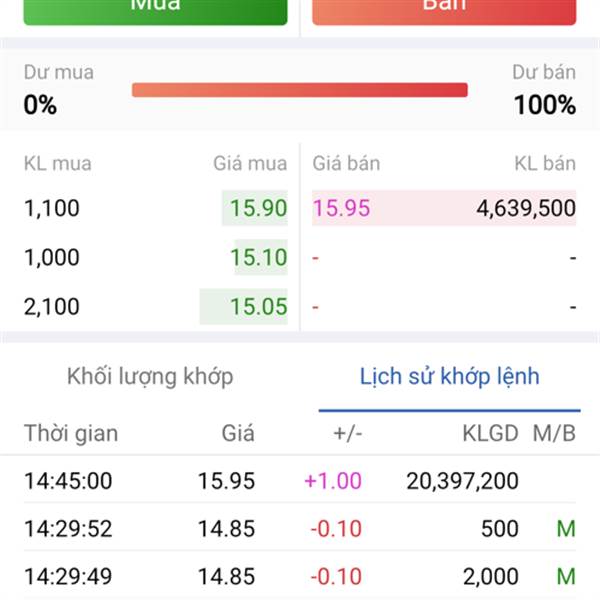Select bid price 15.10

click(x=258, y=257)
